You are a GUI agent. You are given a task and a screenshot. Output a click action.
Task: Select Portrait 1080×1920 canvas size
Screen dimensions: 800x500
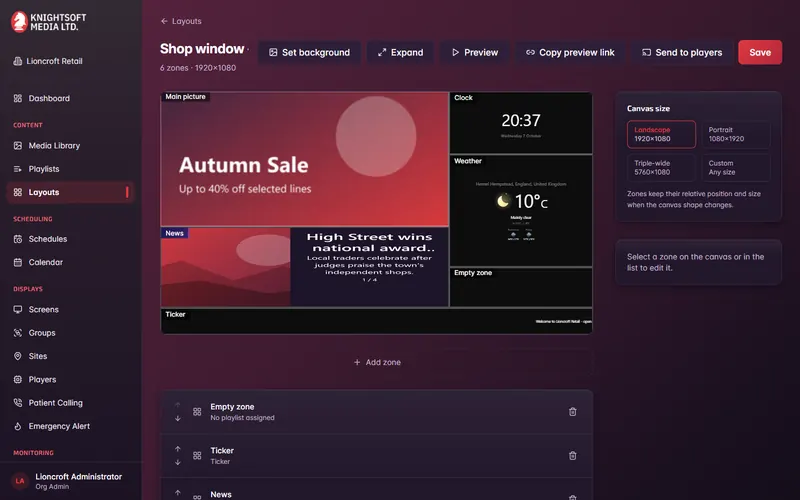736,134
